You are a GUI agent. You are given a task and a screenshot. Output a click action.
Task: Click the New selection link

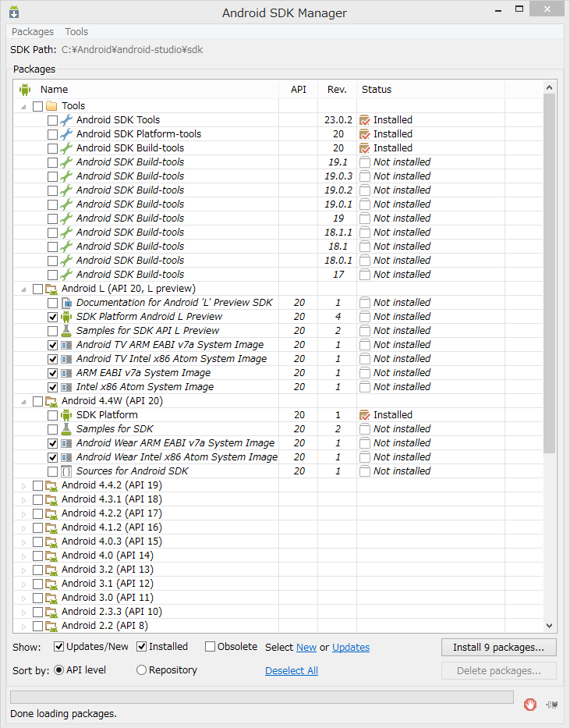tap(306, 647)
